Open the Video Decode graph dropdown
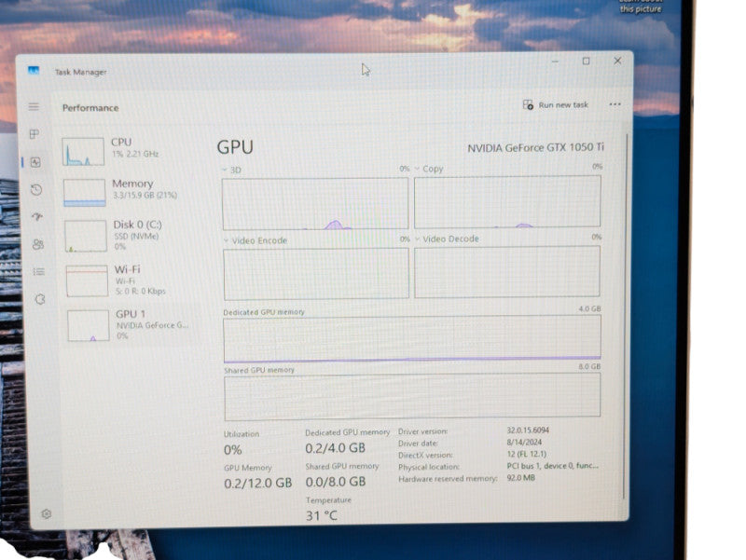Viewport: 746px width, 560px height. [x=448, y=239]
